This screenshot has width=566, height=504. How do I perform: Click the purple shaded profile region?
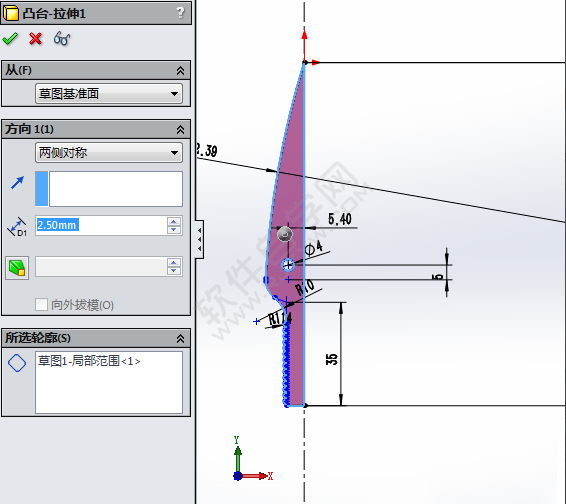pos(292,202)
